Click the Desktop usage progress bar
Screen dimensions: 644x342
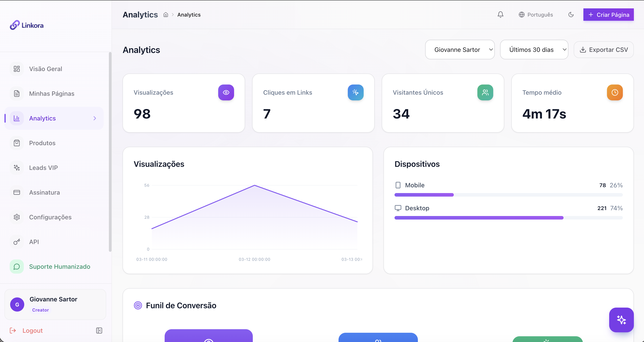(508, 218)
